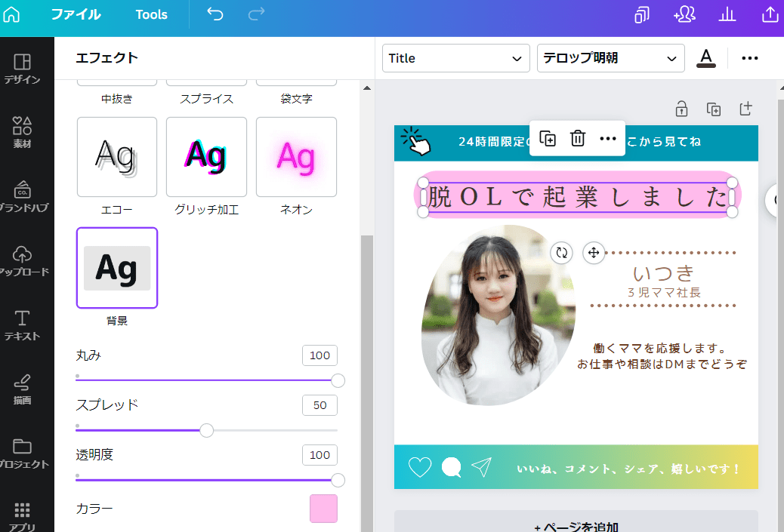This screenshot has height=532, width=784.
Task: Open the Title text style dropdown
Action: tap(455, 58)
